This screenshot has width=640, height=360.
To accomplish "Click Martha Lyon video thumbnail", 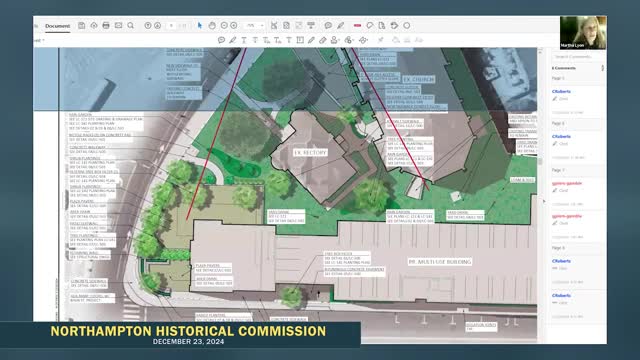I will 583,33.
